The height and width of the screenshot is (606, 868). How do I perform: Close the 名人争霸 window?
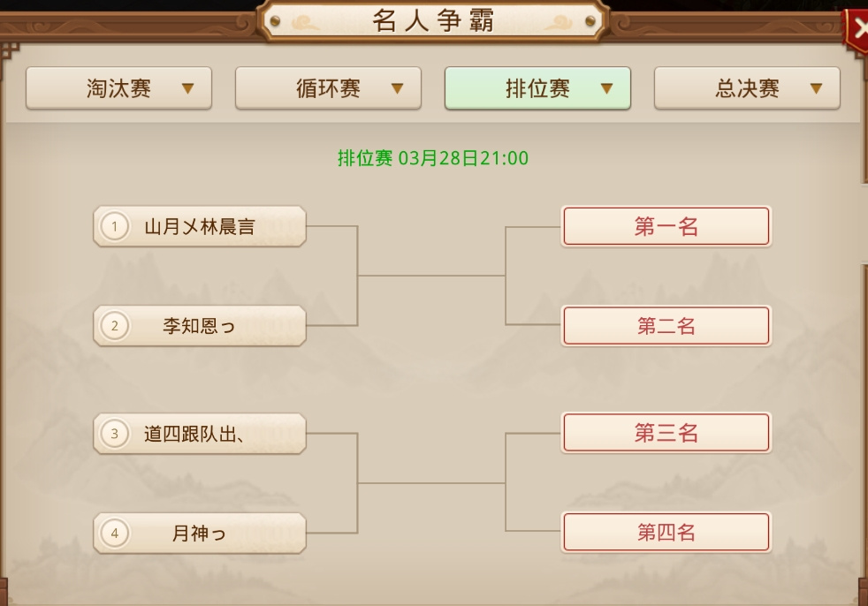click(857, 27)
